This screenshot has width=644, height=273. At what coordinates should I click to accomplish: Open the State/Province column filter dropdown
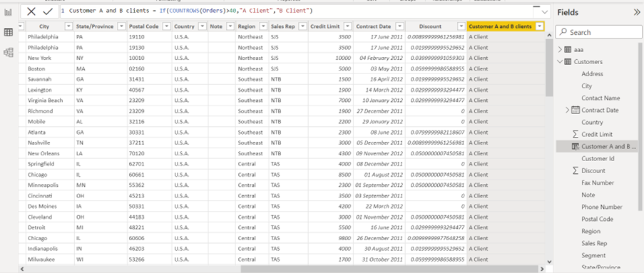121,26
